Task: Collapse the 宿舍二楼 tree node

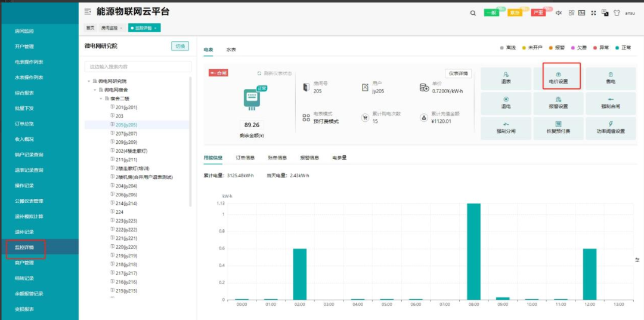Action: 101,99
